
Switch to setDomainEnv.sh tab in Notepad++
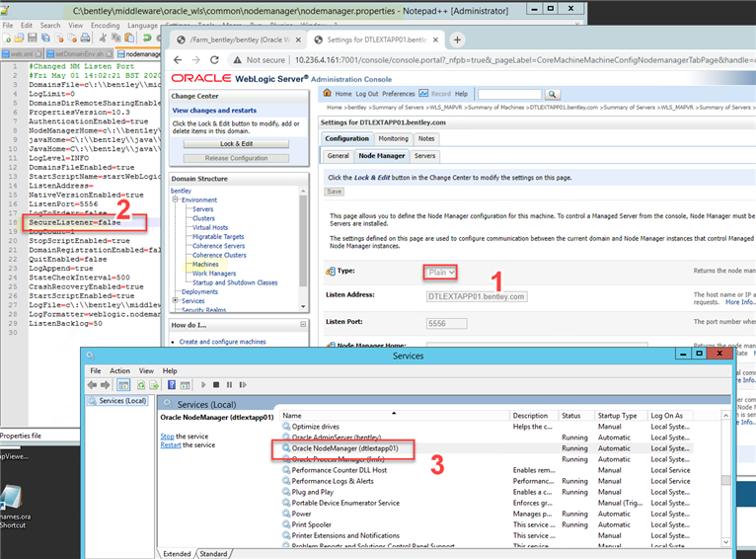[80, 54]
